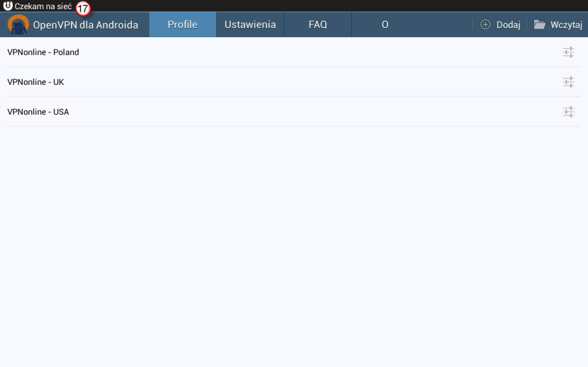The height and width of the screenshot is (367, 588).
Task: Tap the OpenVPN app logo icon
Action: click(x=18, y=25)
